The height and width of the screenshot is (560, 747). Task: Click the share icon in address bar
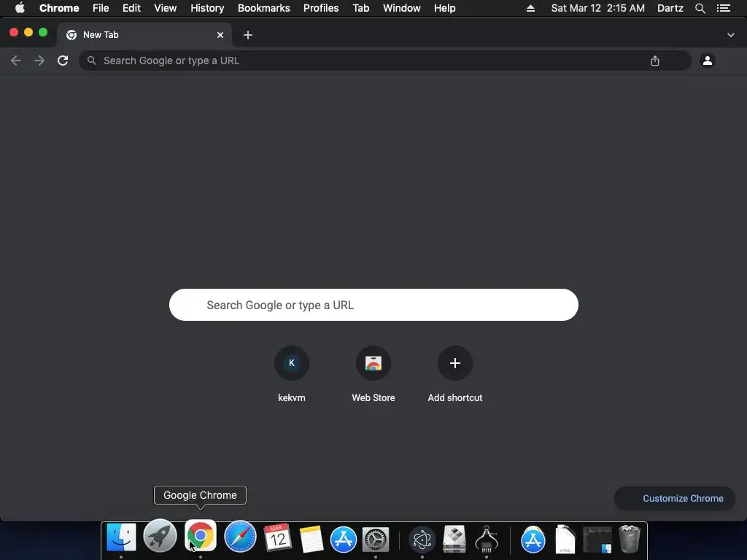(x=655, y=61)
